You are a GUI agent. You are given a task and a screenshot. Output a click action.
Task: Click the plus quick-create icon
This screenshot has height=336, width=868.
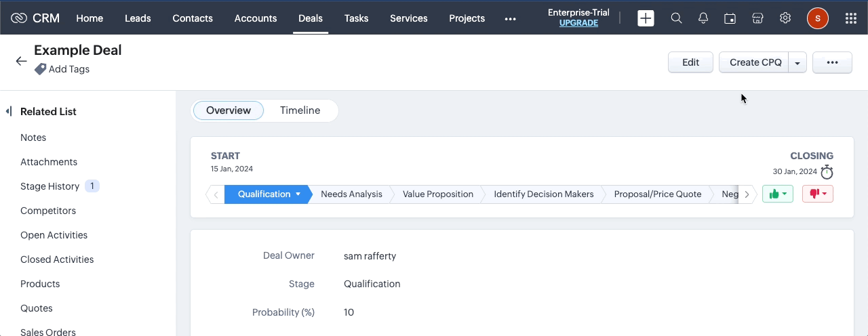646,18
